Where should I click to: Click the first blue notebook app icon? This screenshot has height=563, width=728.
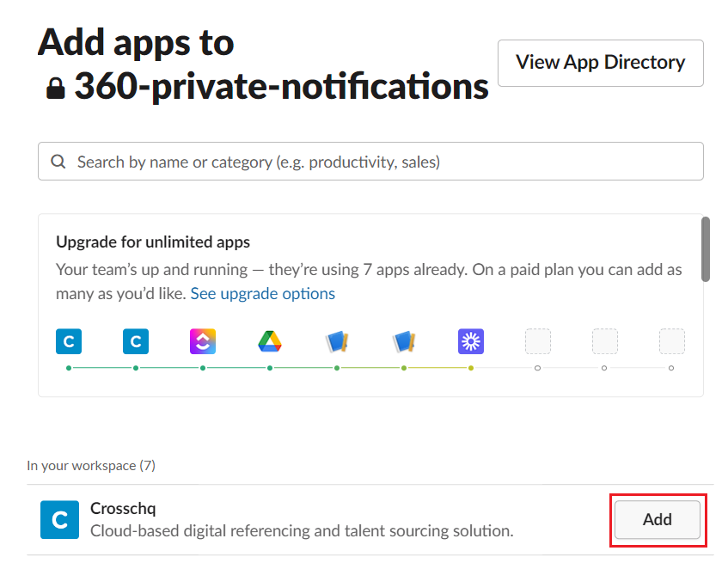[337, 341]
